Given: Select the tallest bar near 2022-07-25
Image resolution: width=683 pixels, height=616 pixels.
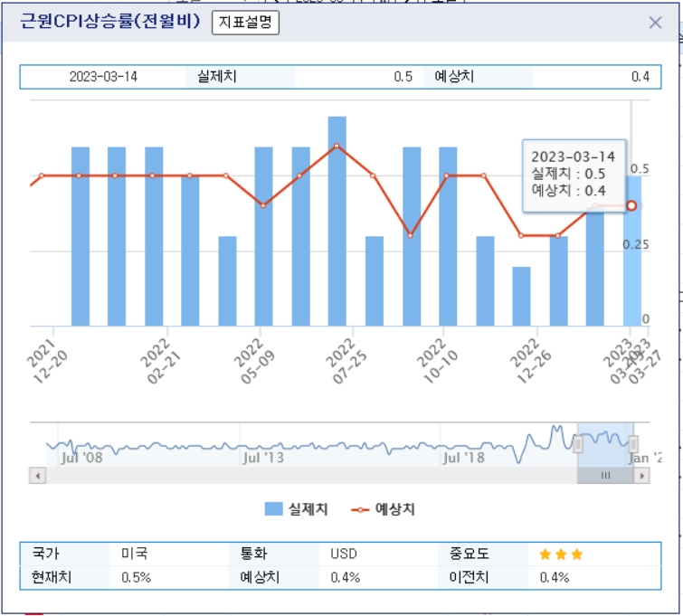Looking at the screenshot, I should pos(337,221).
